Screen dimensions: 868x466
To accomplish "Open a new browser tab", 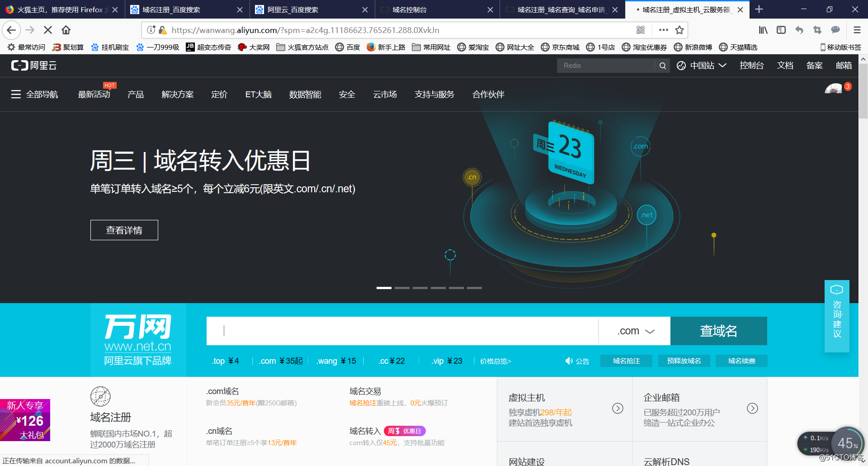I will (759, 10).
